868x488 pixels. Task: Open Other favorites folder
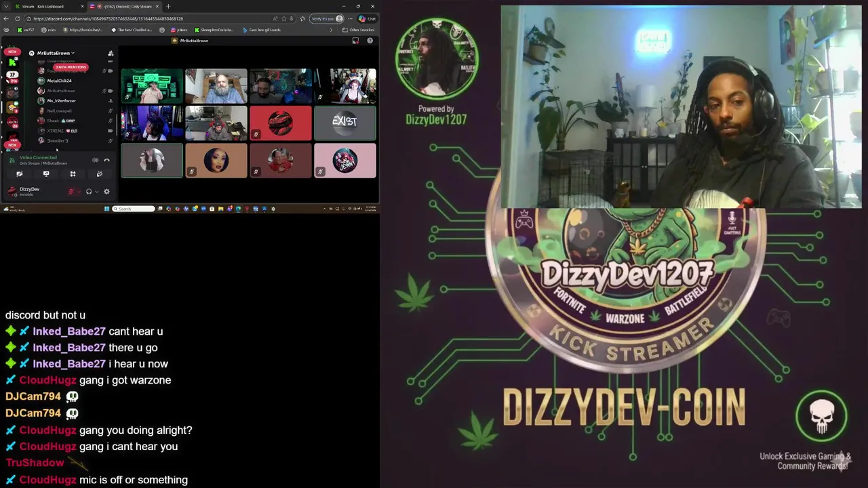[x=359, y=30]
